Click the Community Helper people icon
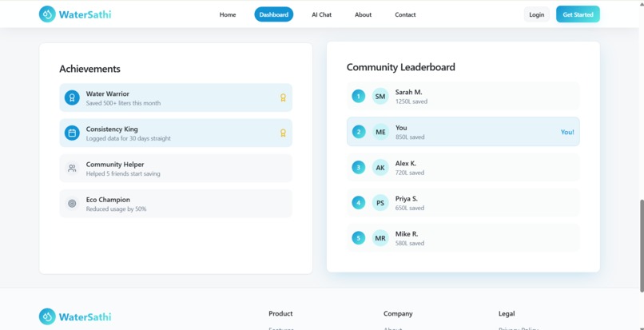Screen dimensions: 644x330 point(72,168)
